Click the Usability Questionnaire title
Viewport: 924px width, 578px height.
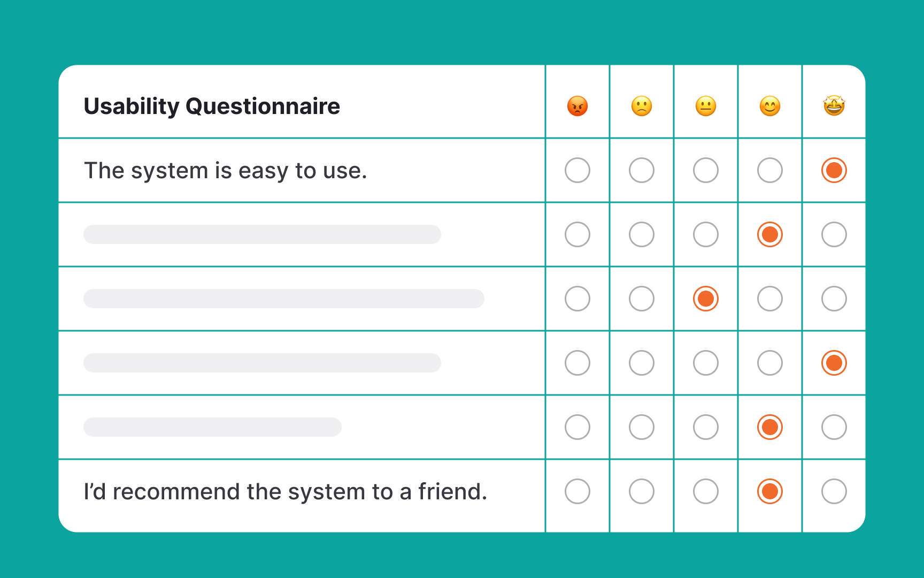pos(211,105)
